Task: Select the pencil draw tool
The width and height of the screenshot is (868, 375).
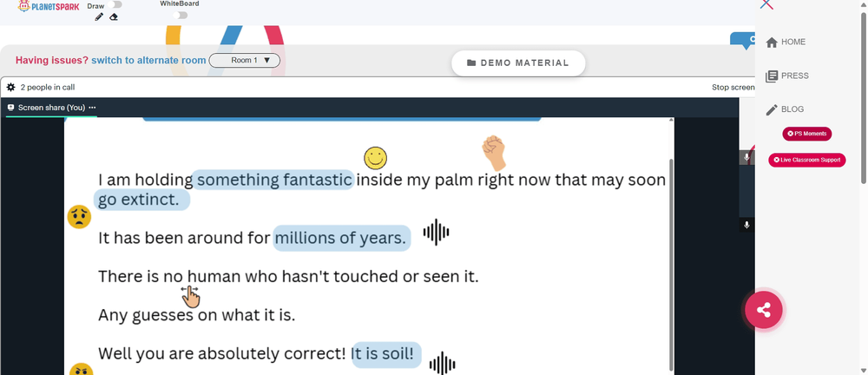Action: (99, 17)
